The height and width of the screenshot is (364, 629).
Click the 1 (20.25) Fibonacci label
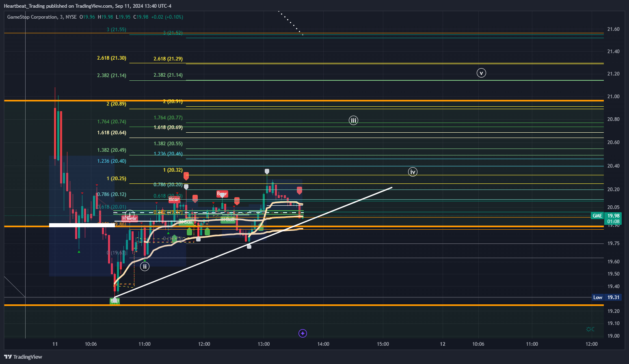[x=116, y=179]
